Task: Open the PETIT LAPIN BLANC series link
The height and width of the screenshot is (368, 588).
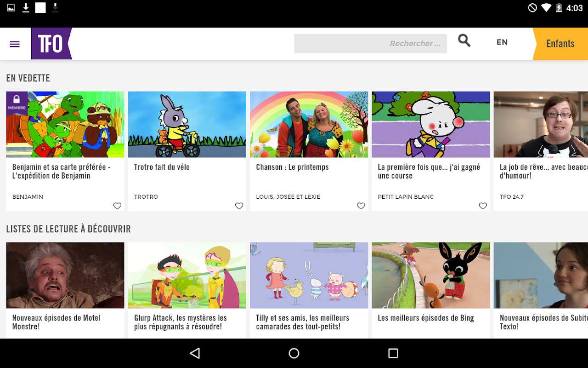Action: pyautogui.click(x=406, y=197)
